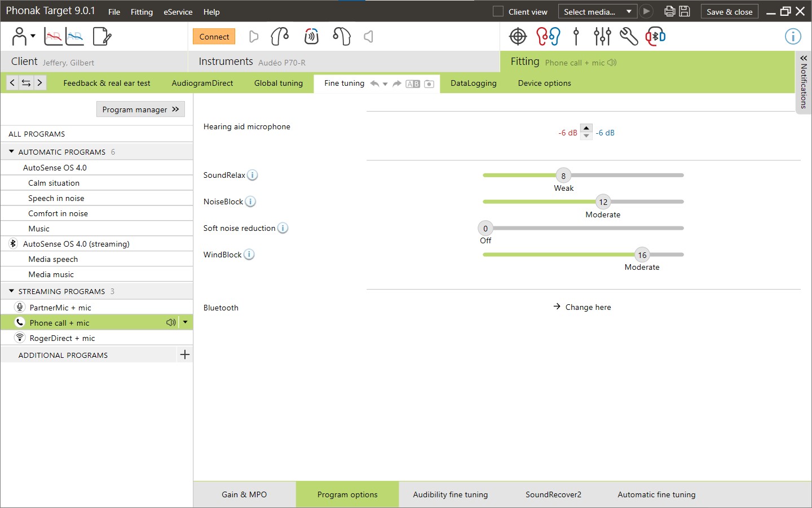Viewport: 812px width, 508px height.
Task: Switch to AudiogramDirect tab
Action: pos(202,83)
